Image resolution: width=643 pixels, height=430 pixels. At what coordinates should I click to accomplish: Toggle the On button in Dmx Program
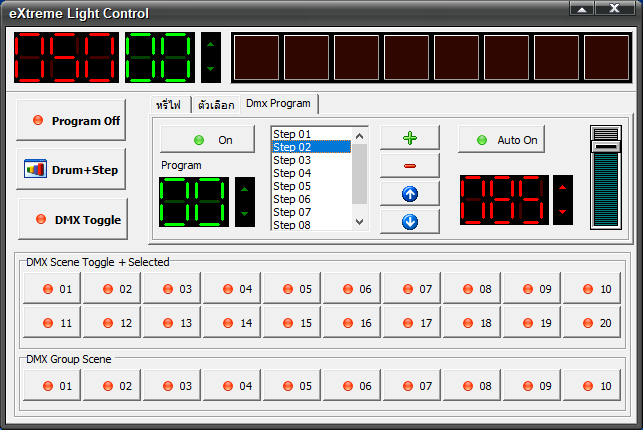tap(207, 140)
